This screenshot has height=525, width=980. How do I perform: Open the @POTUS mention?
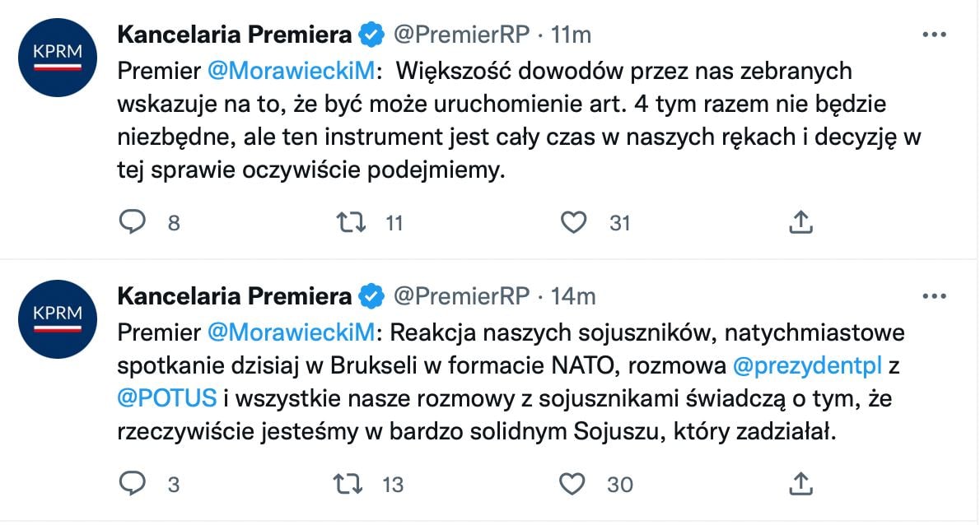tap(167, 398)
